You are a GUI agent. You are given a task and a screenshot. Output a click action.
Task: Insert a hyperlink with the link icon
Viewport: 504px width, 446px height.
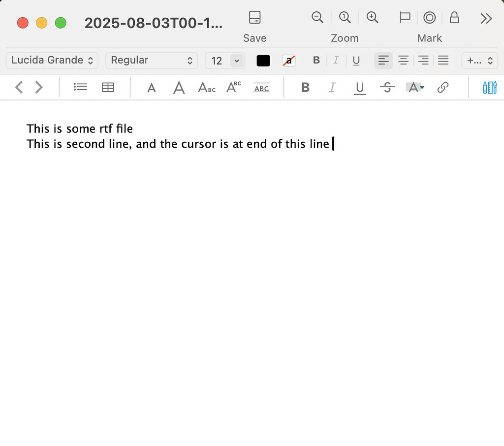pos(442,87)
